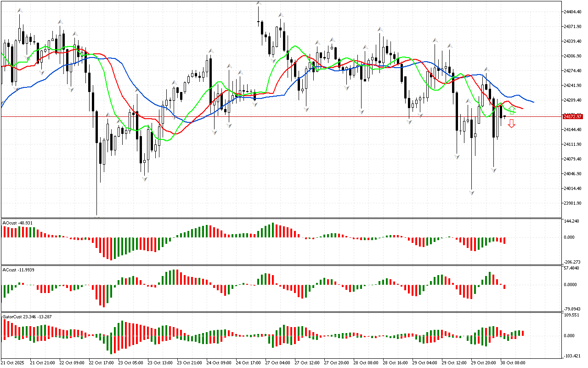Click the right end of blue Alligator line

(533, 102)
